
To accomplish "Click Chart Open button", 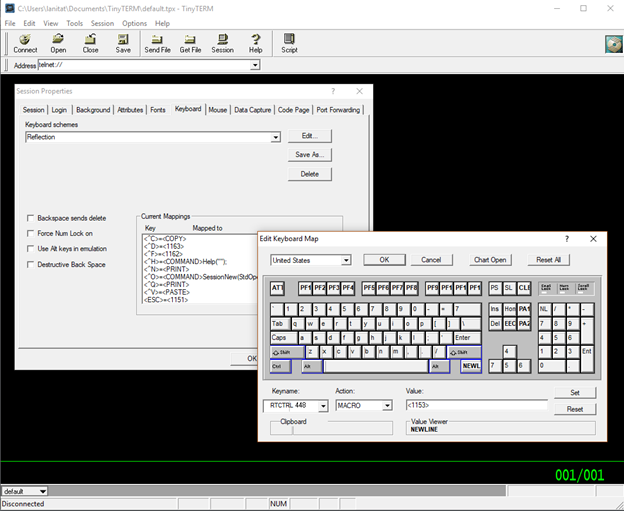I will pyautogui.click(x=490, y=260).
